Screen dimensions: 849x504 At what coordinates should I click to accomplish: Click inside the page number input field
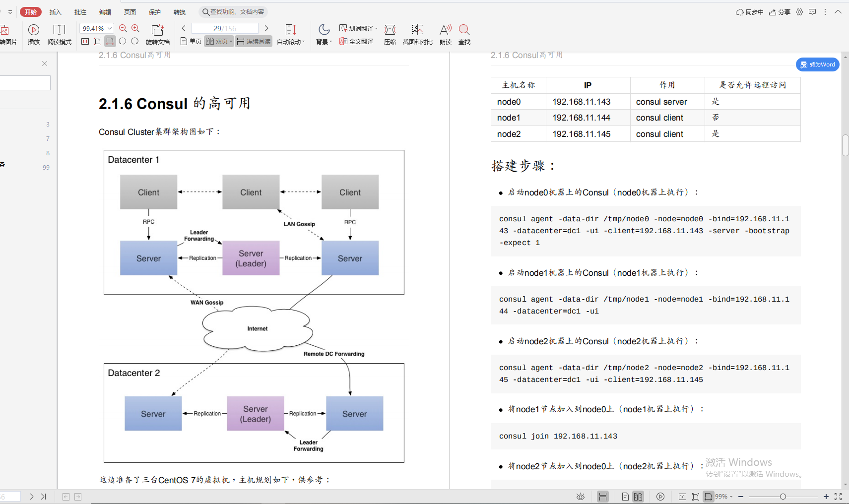(x=225, y=28)
